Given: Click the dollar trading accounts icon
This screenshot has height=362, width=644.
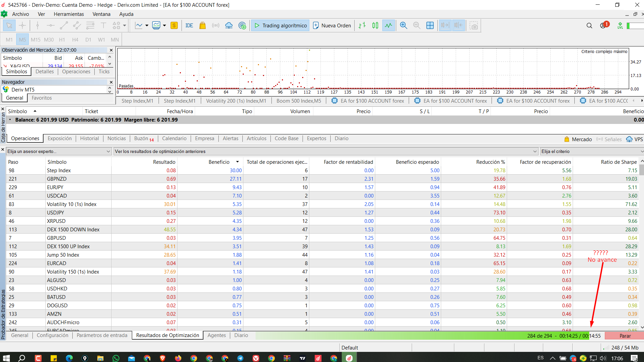Looking at the screenshot, I should click(174, 26).
